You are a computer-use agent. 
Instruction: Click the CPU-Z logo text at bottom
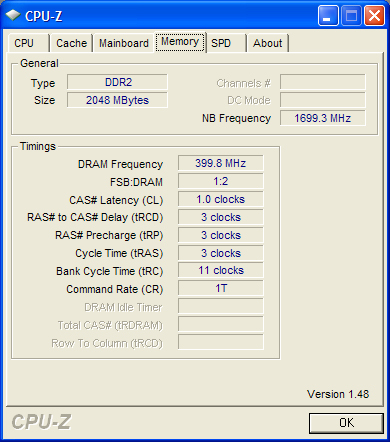pos(42,422)
